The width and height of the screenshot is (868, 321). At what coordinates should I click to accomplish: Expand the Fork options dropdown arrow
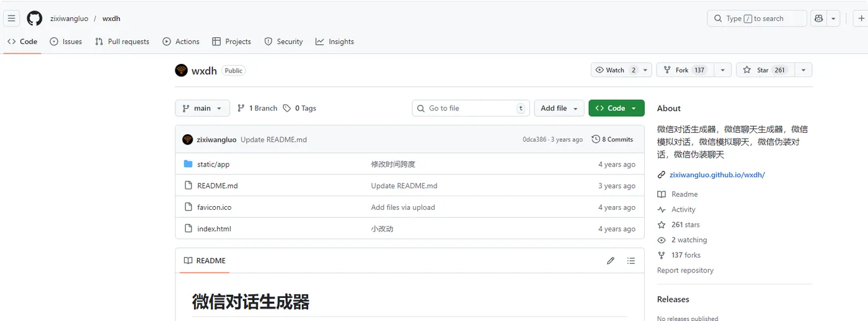(x=722, y=70)
